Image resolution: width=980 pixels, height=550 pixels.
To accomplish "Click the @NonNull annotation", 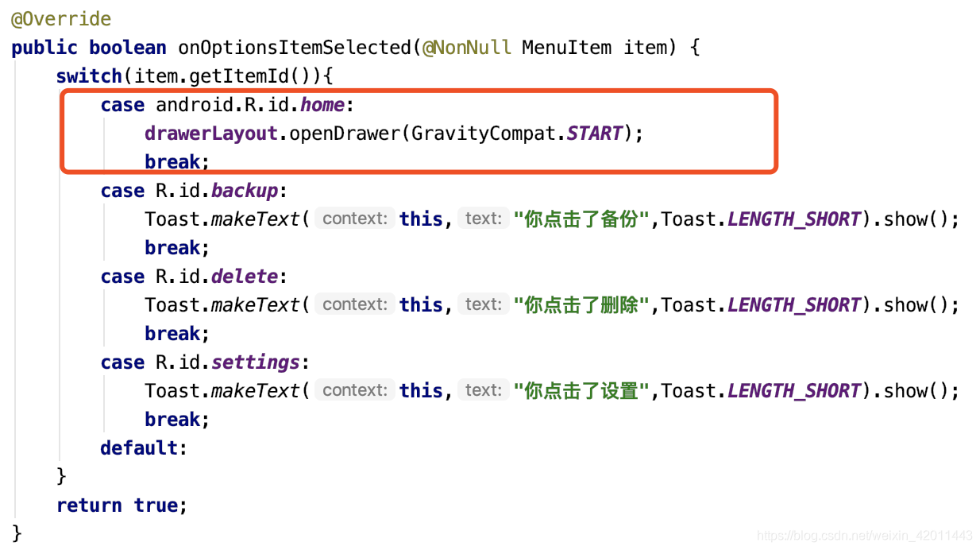I will point(467,48).
